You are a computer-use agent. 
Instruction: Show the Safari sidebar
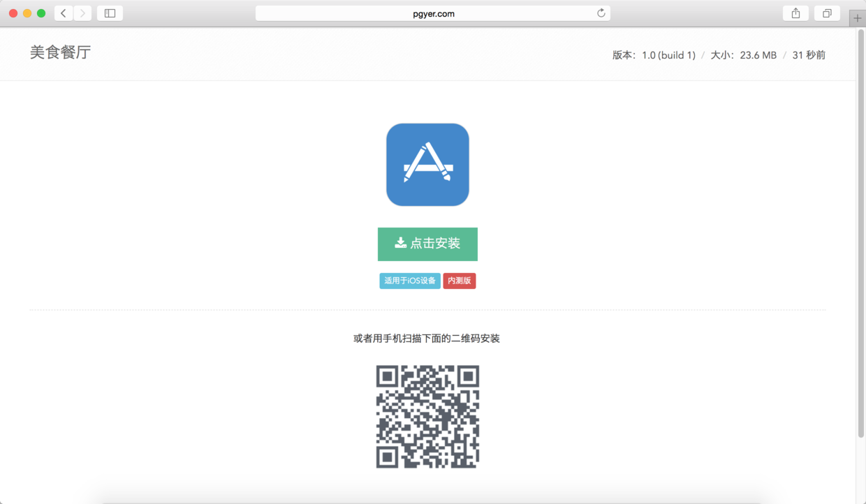click(x=110, y=13)
